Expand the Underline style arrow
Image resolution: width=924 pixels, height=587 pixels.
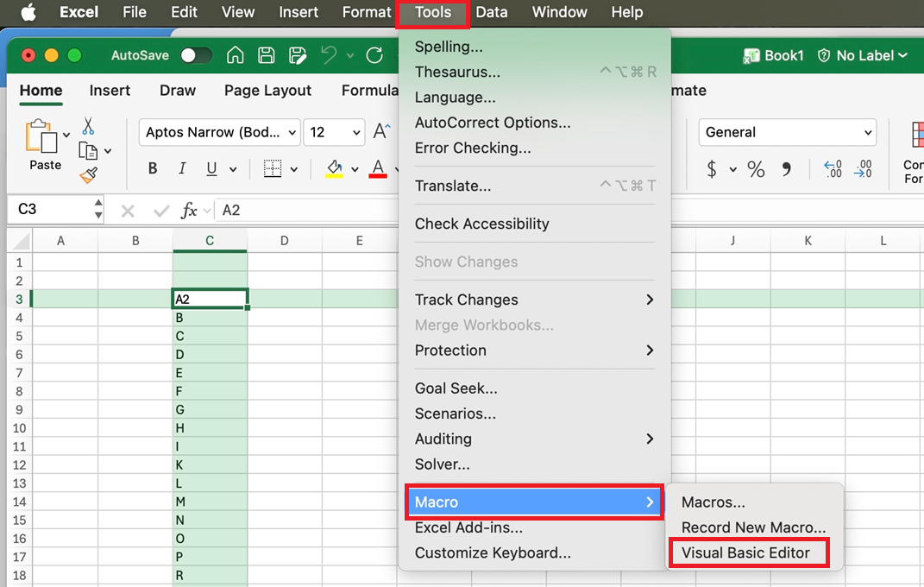233,170
